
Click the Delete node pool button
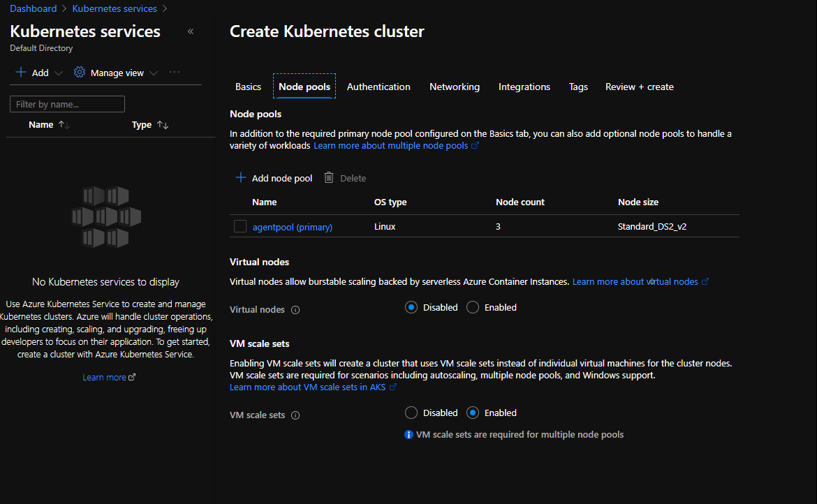(346, 178)
